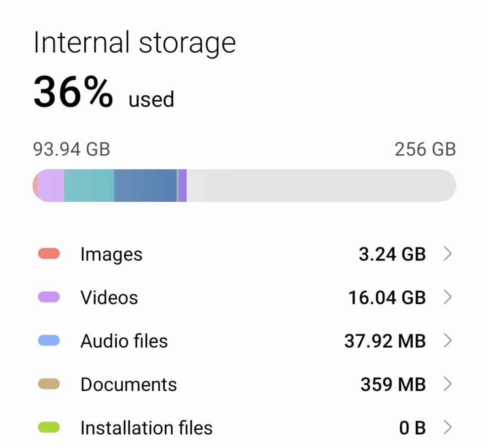
Task: Select the teal segment of the storage bar
Action: point(89,185)
